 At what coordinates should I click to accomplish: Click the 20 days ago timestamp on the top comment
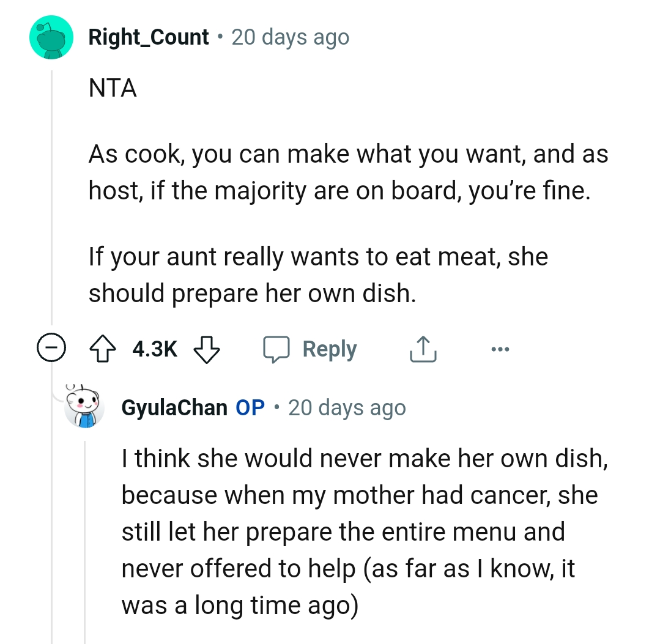point(290,37)
